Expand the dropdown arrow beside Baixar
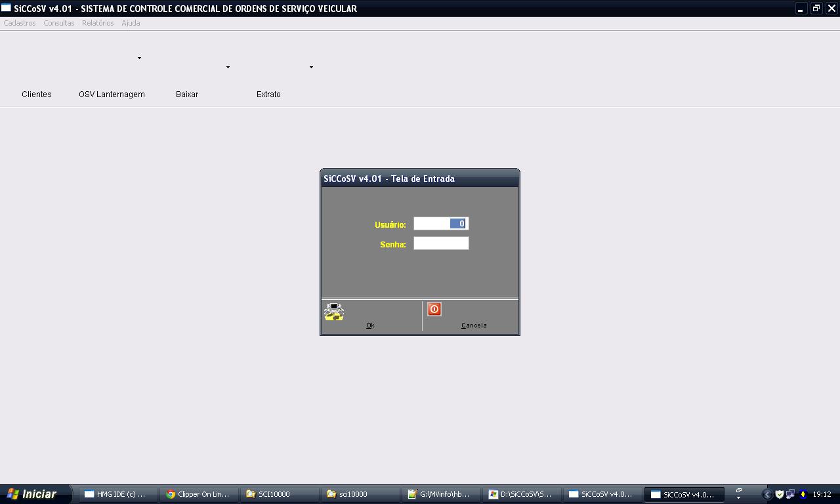This screenshot has height=504, width=840. [x=228, y=67]
